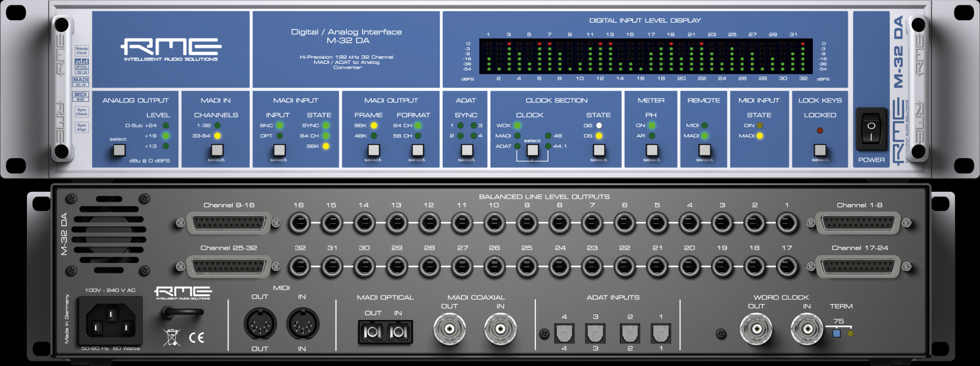Click balanced line output jack 17

pos(786,266)
